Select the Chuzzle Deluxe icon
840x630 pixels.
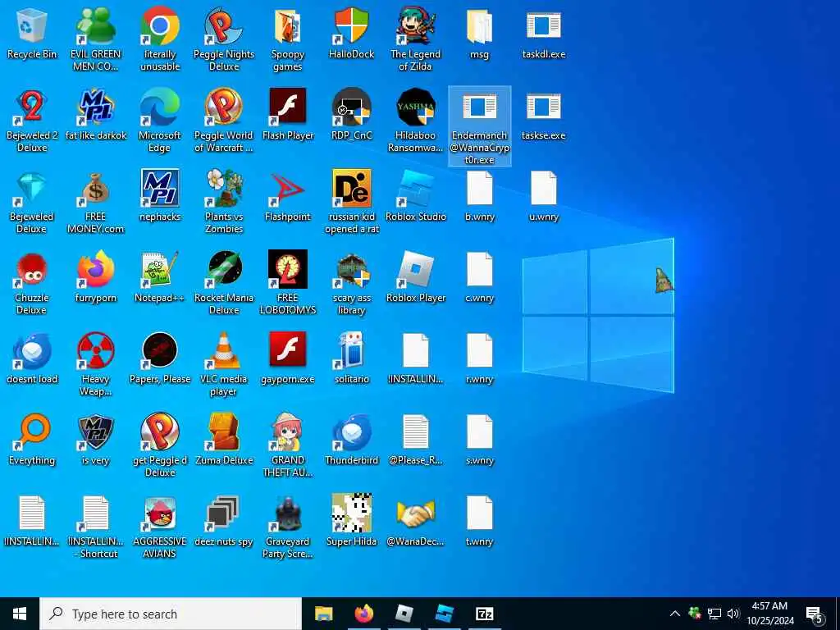click(x=32, y=270)
